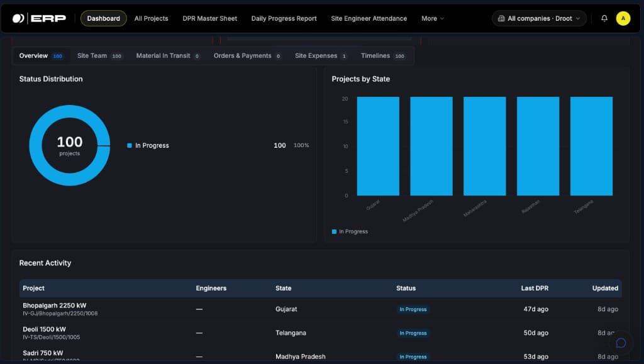Sort by Engineers column header

click(211, 288)
